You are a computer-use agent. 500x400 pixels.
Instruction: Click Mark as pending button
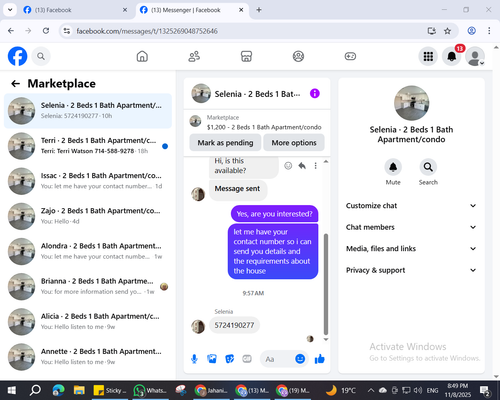point(225,143)
